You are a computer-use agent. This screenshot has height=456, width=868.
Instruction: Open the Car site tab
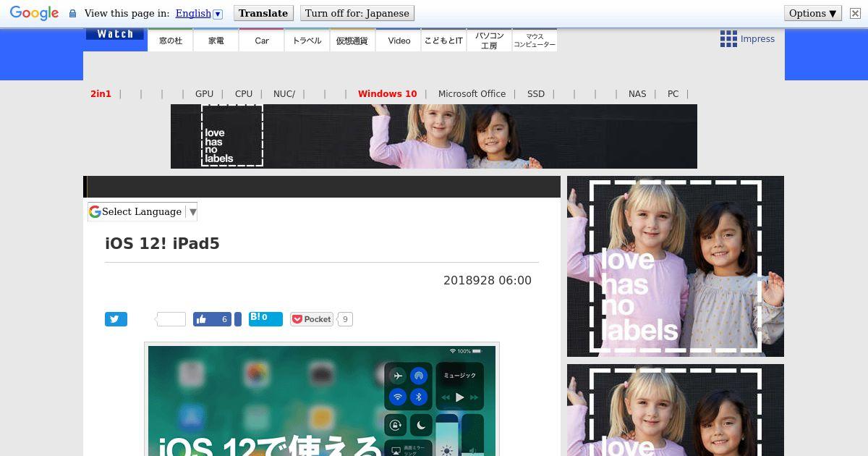(x=262, y=41)
